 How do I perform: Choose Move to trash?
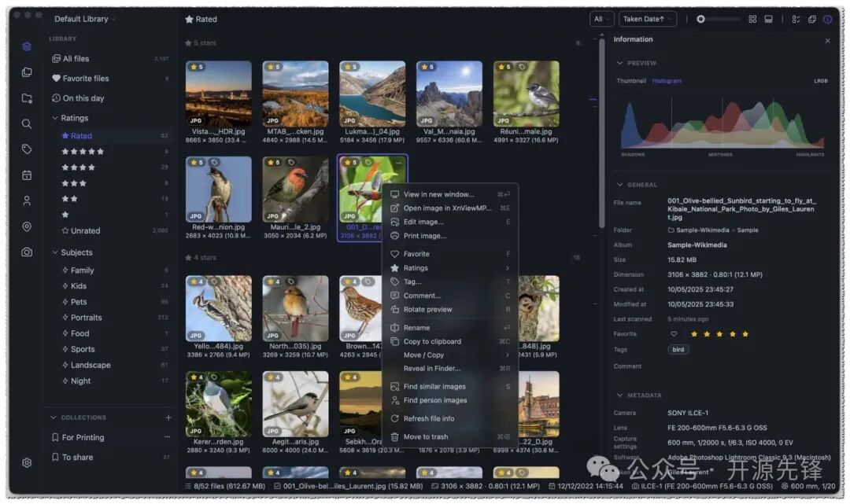(450, 437)
